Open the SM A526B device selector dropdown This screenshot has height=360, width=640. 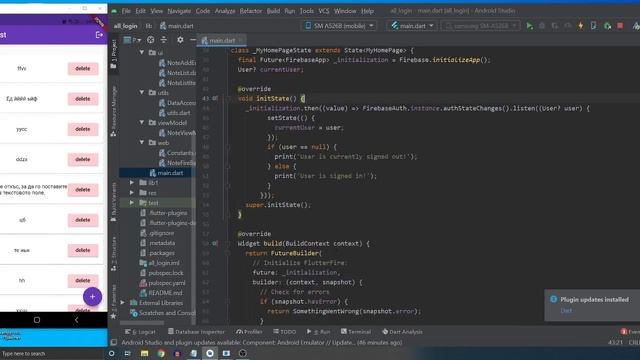pos(339,26)
